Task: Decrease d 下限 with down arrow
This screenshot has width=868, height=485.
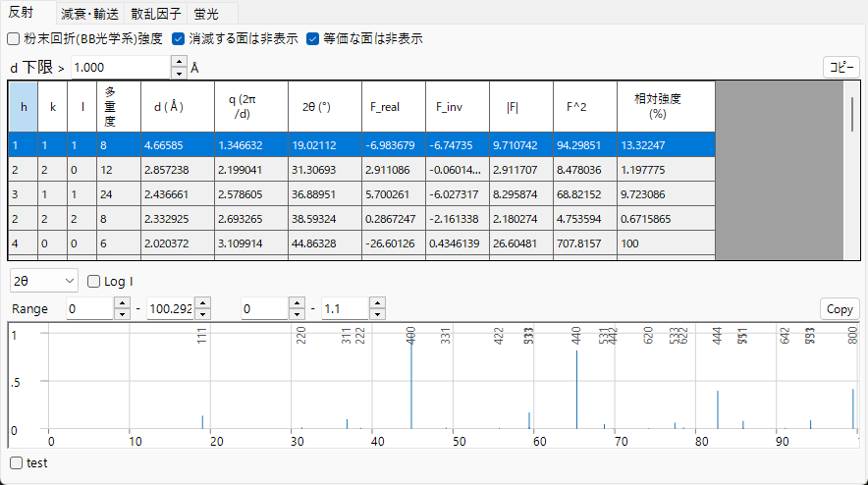Action: point(179,73)
